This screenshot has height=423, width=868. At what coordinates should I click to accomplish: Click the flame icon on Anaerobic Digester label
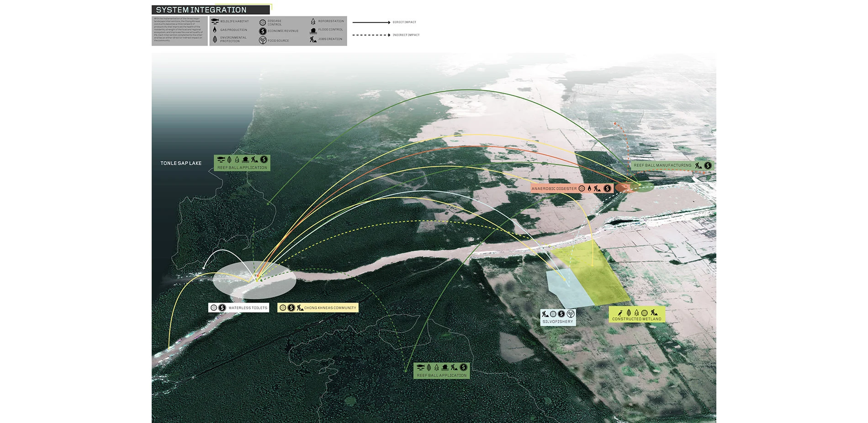pyautogui.click(x=589, y=188)
